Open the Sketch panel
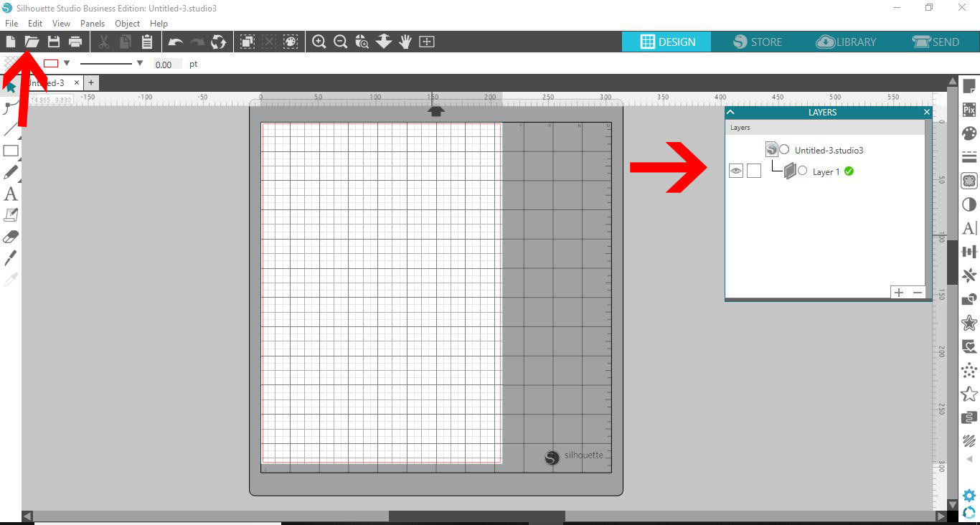 (x=969, y=441)
